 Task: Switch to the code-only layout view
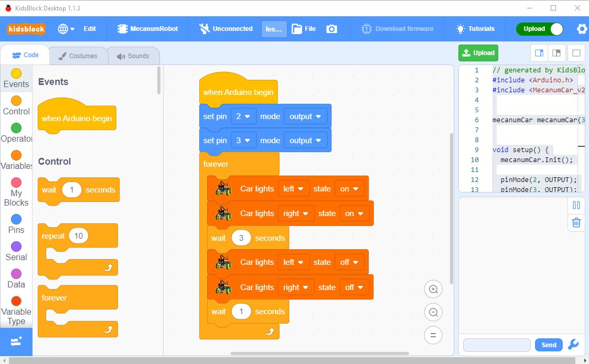tap(576, 53)
